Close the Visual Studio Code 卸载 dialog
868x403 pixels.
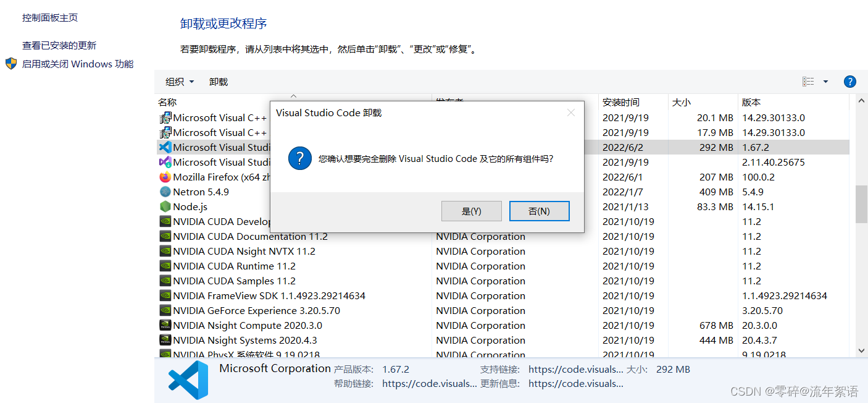pos(571,112)
